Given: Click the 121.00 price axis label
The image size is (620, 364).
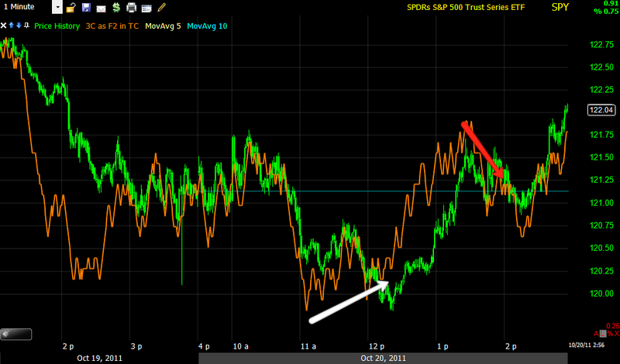Looking at the screenshot, I should pyautogui.click(x=601, y=203).
